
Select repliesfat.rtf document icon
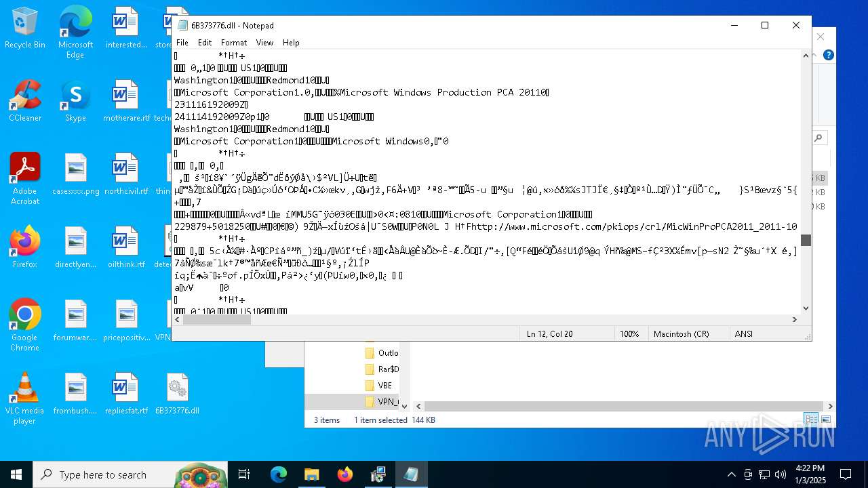click(x=126, y=394)
